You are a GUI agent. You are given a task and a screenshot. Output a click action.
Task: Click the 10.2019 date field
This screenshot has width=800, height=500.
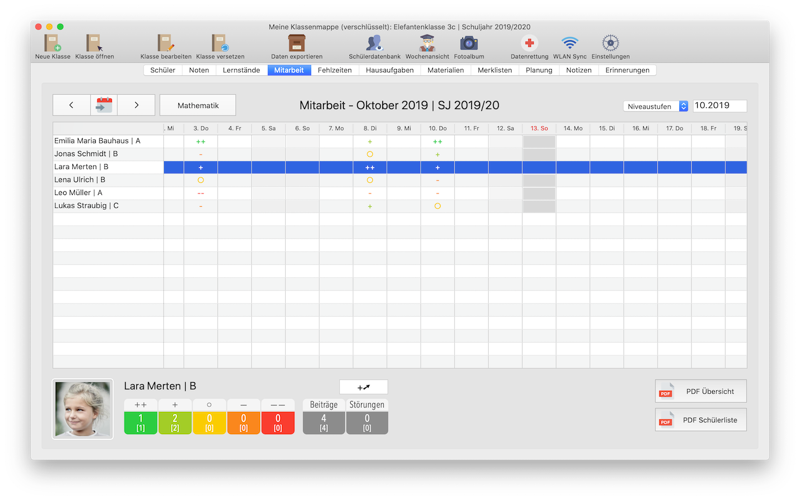click(719, 106)
